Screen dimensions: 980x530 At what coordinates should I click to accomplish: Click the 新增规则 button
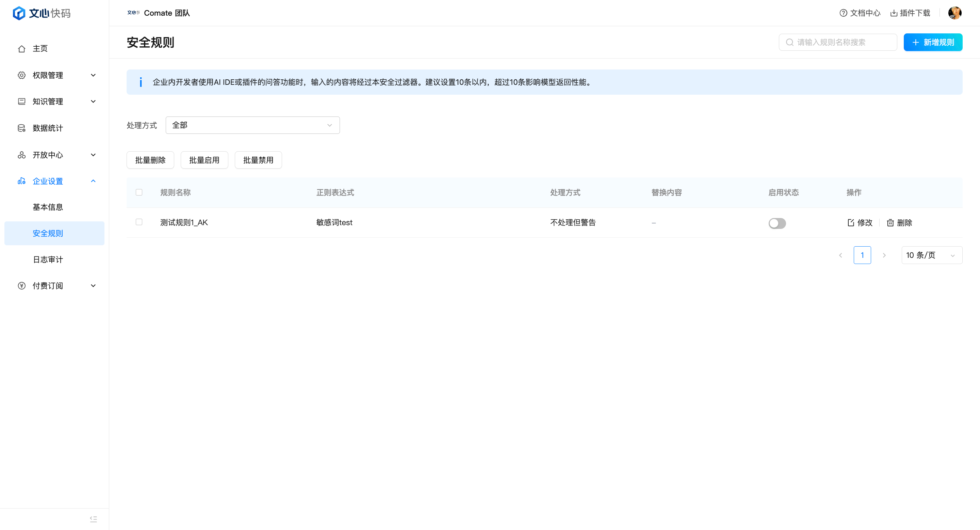932,42
